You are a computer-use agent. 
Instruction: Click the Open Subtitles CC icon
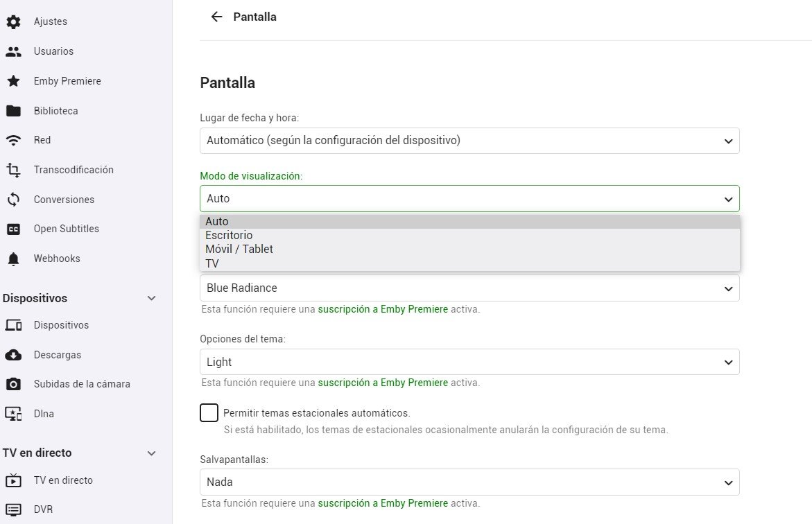pos(13,229)
